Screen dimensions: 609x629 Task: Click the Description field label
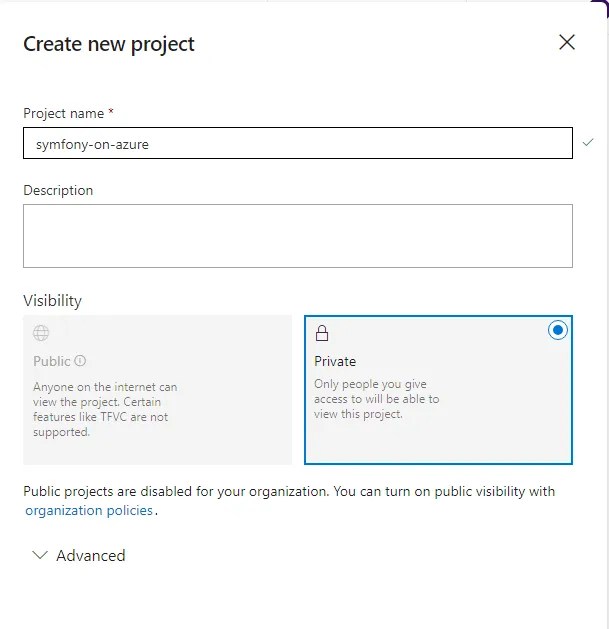(x=58, y=190)
